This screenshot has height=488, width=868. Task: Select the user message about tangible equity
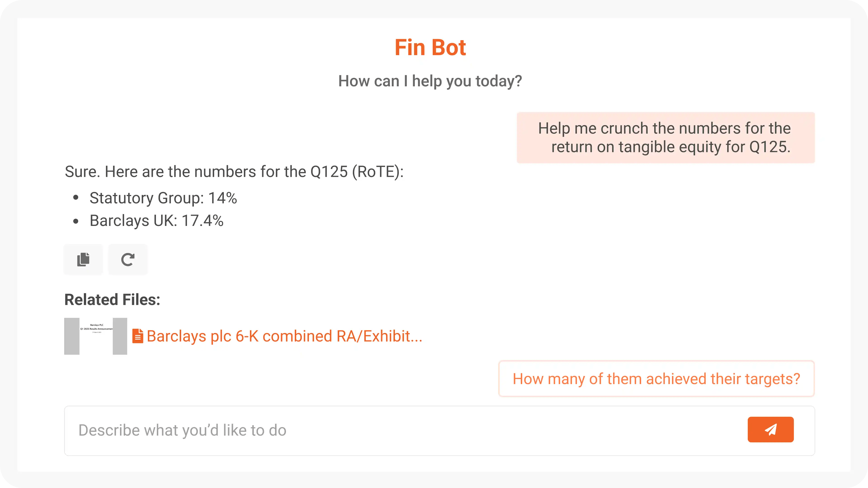point(665,137)
